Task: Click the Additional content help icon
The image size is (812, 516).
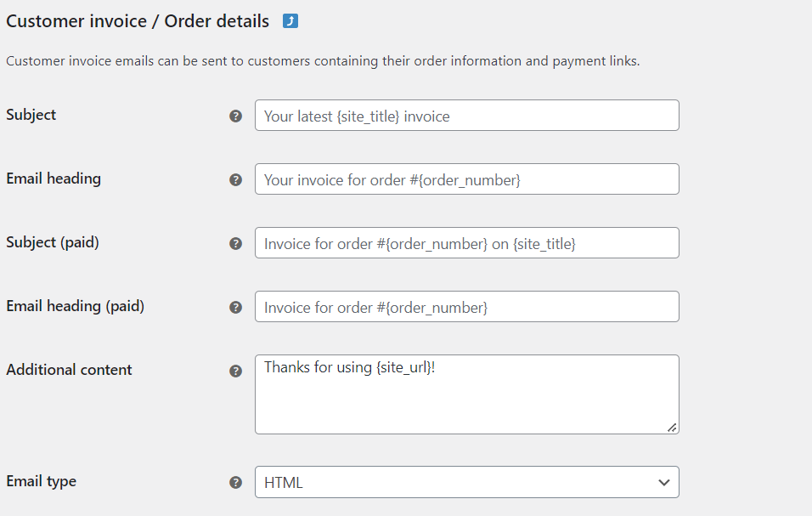Action: 236,371
